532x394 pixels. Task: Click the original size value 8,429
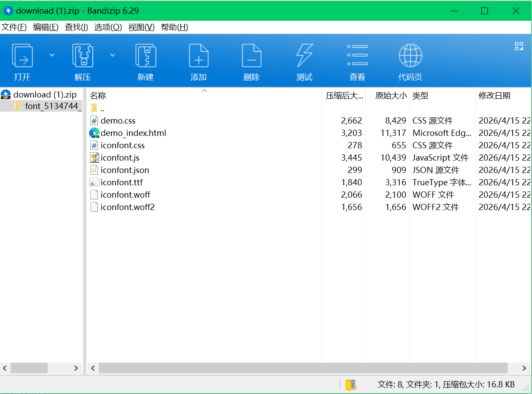point(396,120)
